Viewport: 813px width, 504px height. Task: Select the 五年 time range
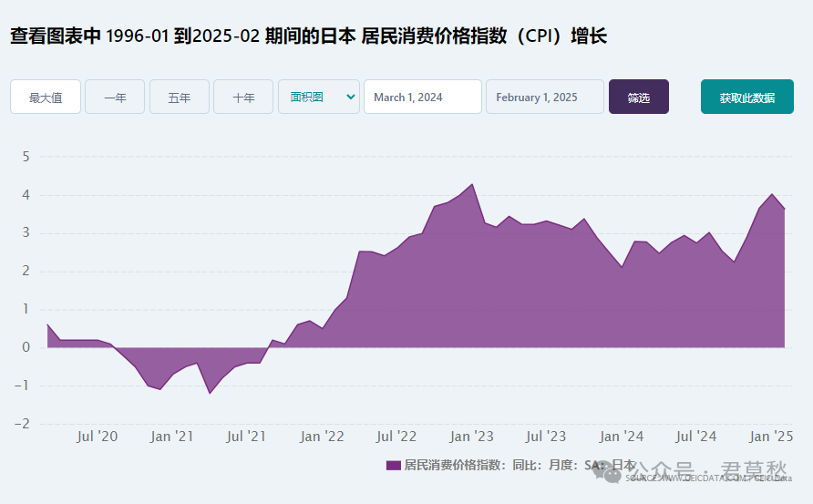[180, 97]
